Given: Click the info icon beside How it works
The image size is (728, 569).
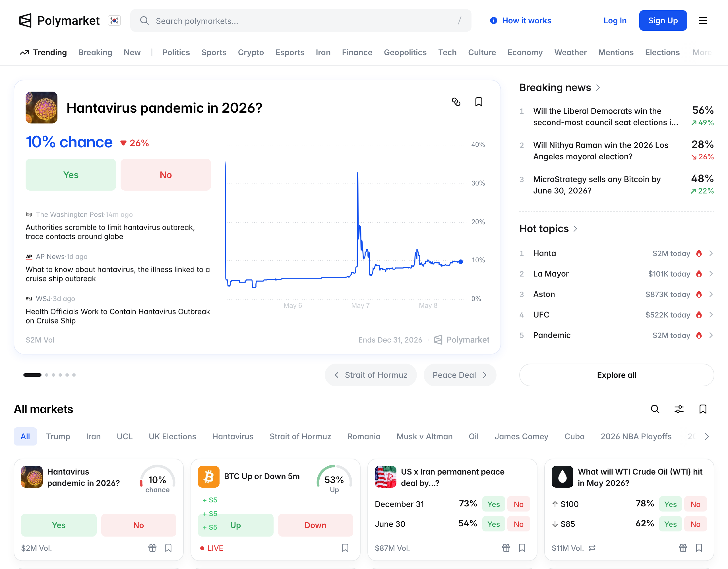Looking at the screenshot, I should pos(493,21).
